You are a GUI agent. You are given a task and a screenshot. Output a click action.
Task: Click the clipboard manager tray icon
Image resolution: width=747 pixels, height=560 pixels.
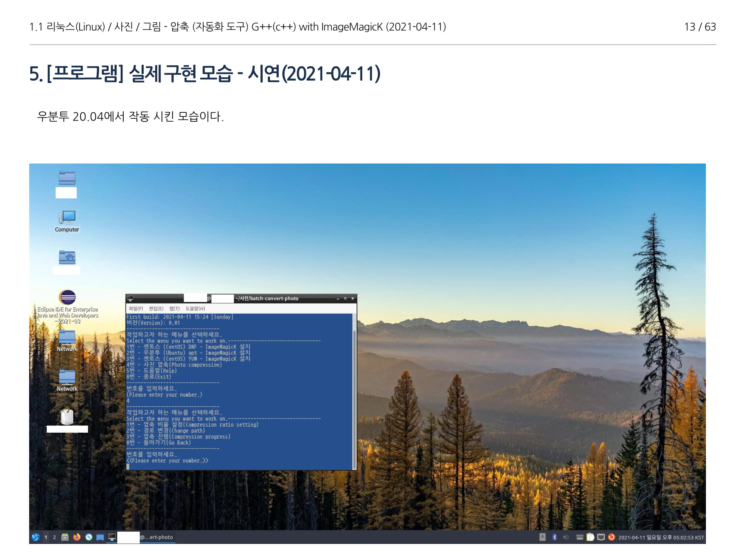pyautogui.click(x=590, y=537)
